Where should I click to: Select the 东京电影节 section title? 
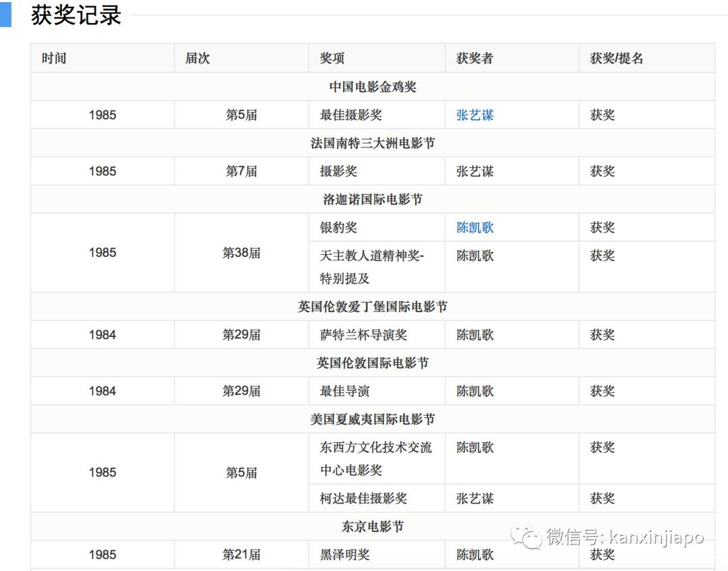pos(372,527)
